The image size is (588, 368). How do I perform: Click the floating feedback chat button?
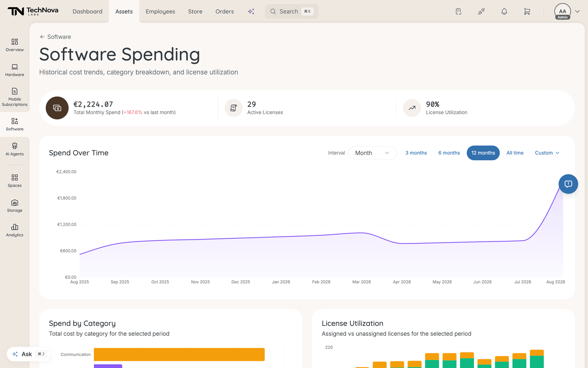pos(568,184)
